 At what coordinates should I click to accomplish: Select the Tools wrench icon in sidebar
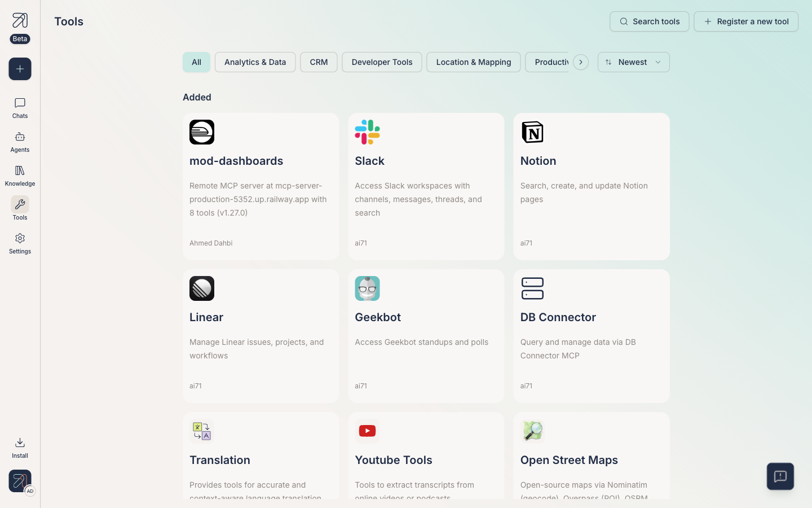pyautogui.click(x=20, y=204)
